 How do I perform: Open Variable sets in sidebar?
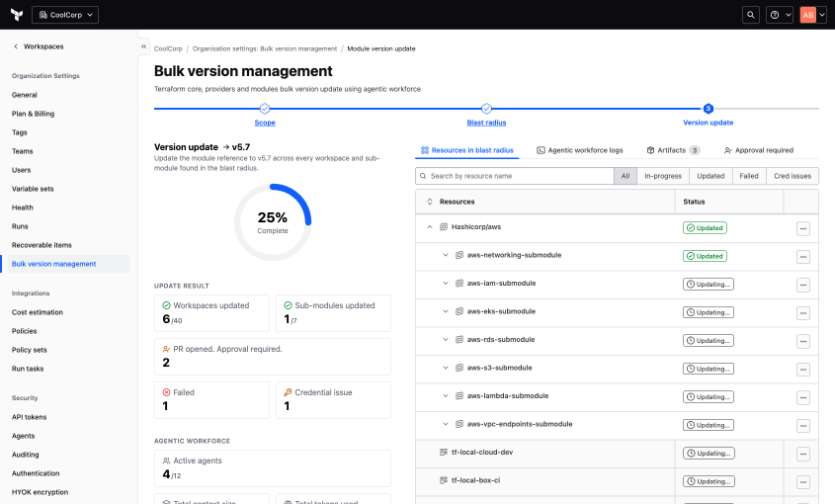[33, 189]
